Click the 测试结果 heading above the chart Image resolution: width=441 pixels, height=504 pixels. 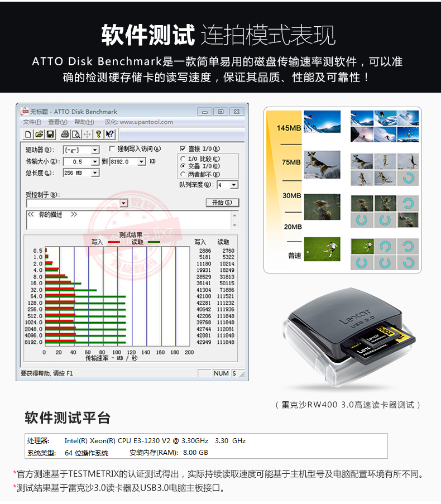pos(131,235)
